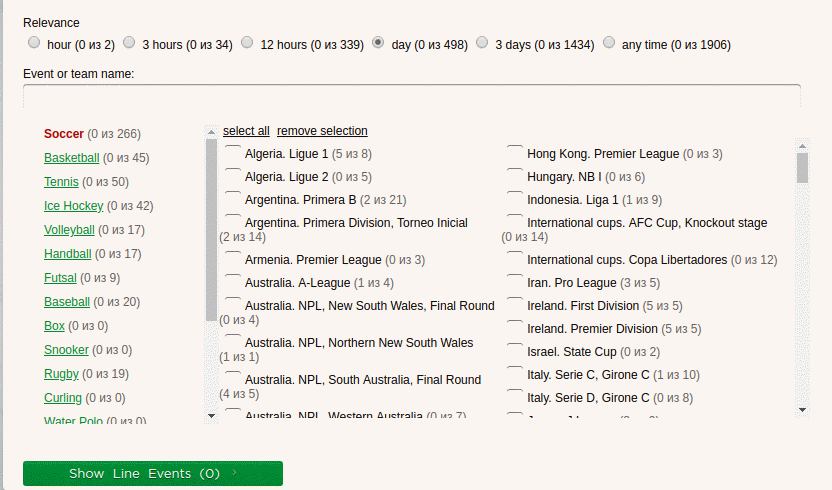Image resolution: width=832 pixels, height=490 pixels.
Task: Select 'any time' relevance radio button
Action: click(x=609, y=43)
